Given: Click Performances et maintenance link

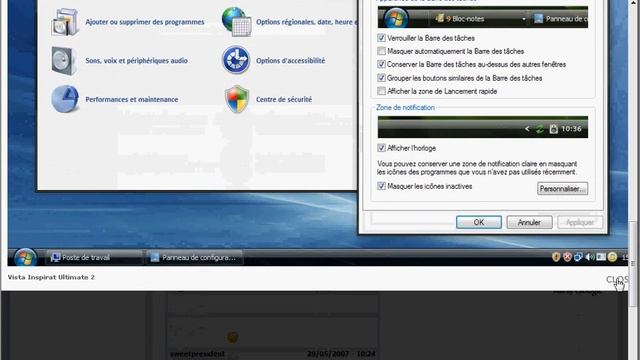Looking at the screenshot, I should click(131, 99).
